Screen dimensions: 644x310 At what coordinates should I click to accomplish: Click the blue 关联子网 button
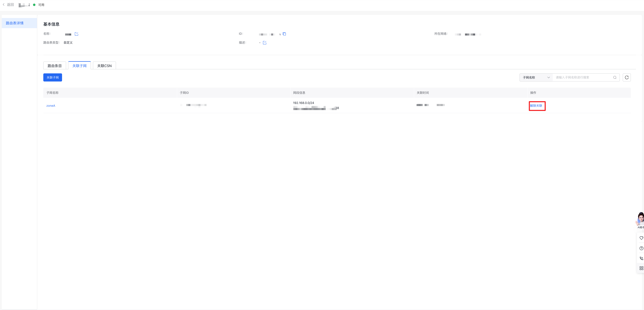[x=53, y=78]
